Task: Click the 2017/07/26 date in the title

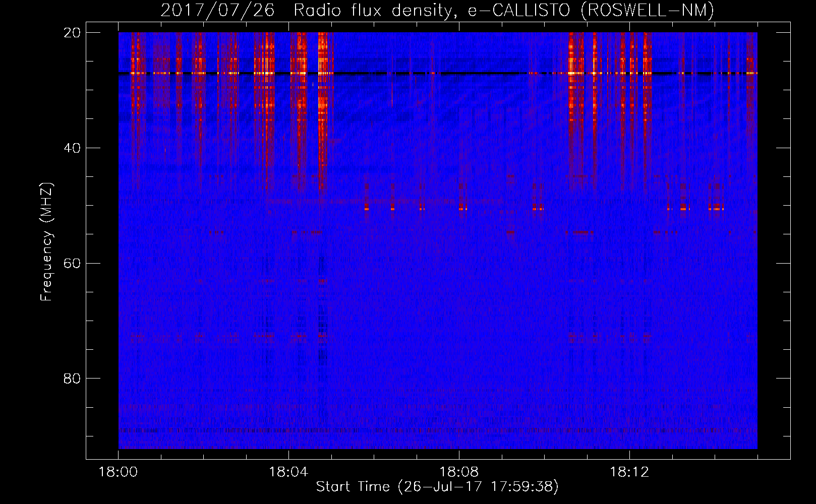Action: [217, 10]
